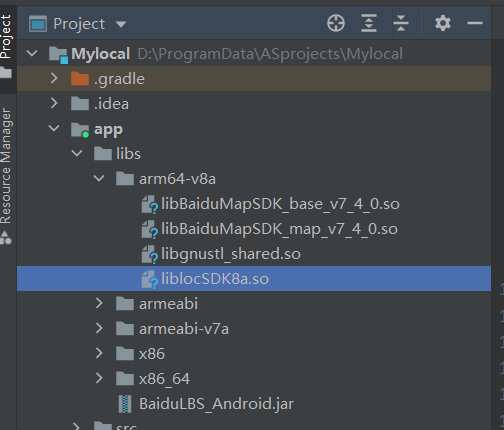Click the .gradle folder label

pyautogui.click(x=119, y=79)
